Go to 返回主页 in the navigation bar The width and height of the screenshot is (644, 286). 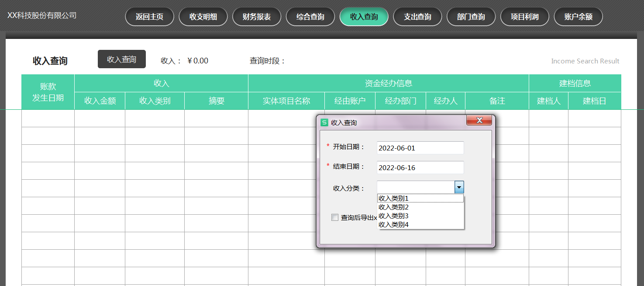[149, 17]
